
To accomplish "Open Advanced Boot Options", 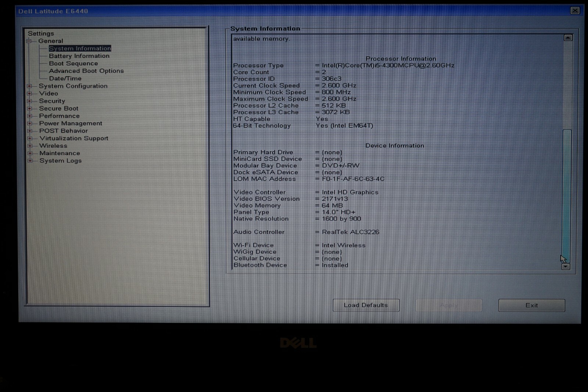I will (x=86, y=71).
